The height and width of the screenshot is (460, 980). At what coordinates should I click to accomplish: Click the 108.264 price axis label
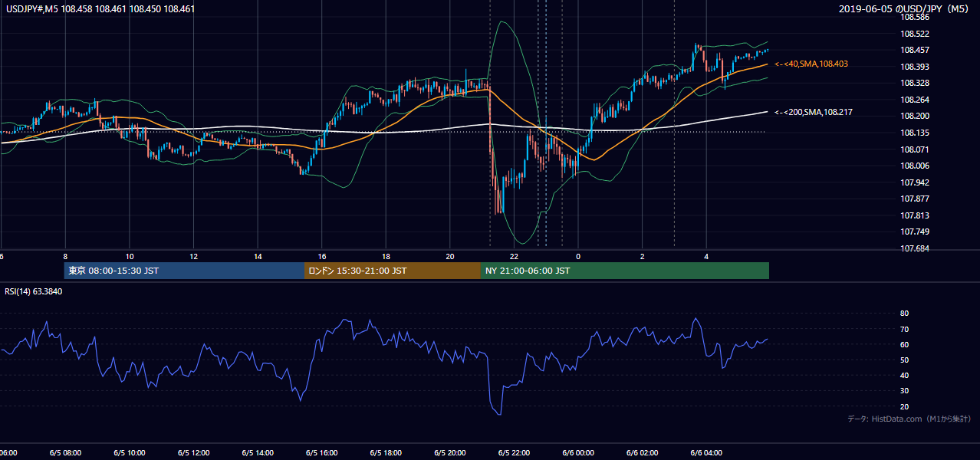915,100
